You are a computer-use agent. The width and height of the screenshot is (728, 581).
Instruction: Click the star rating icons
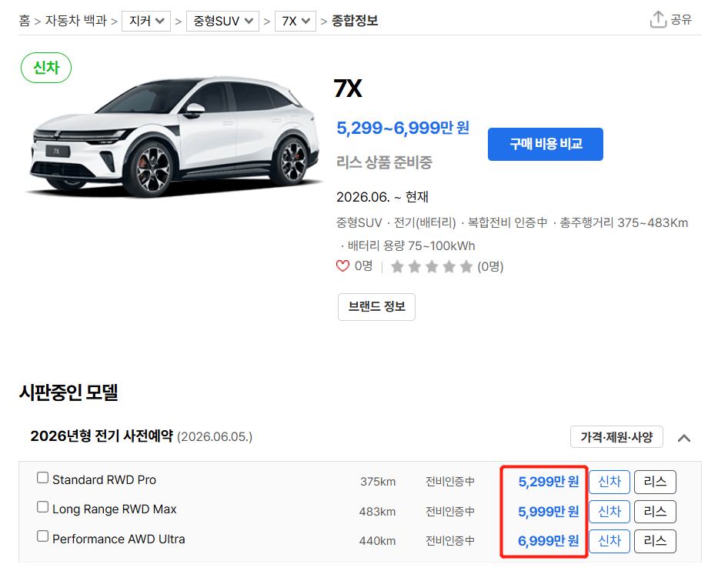coord(432,266)
